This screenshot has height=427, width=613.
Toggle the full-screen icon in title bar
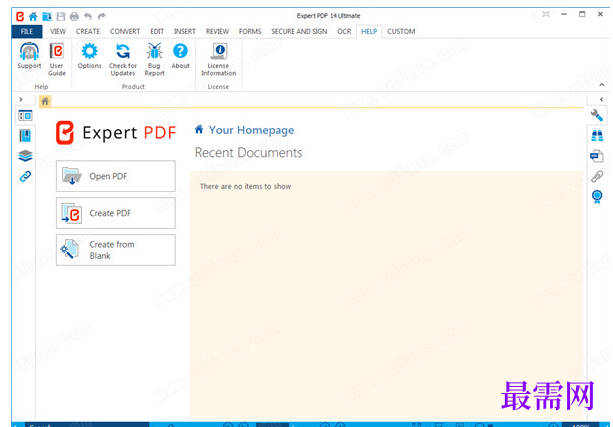click(x=546, y=14)
